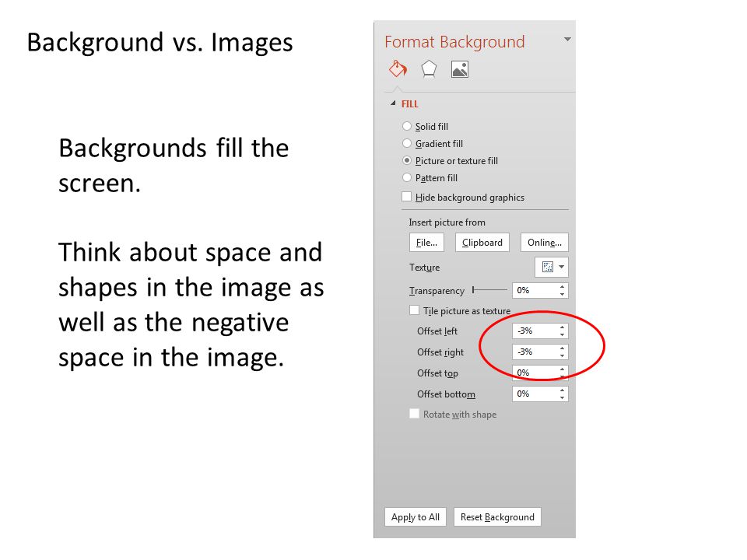The image size is (747, 560).
Task: Increase Offset top using up arrow
Action: (562, 369)
